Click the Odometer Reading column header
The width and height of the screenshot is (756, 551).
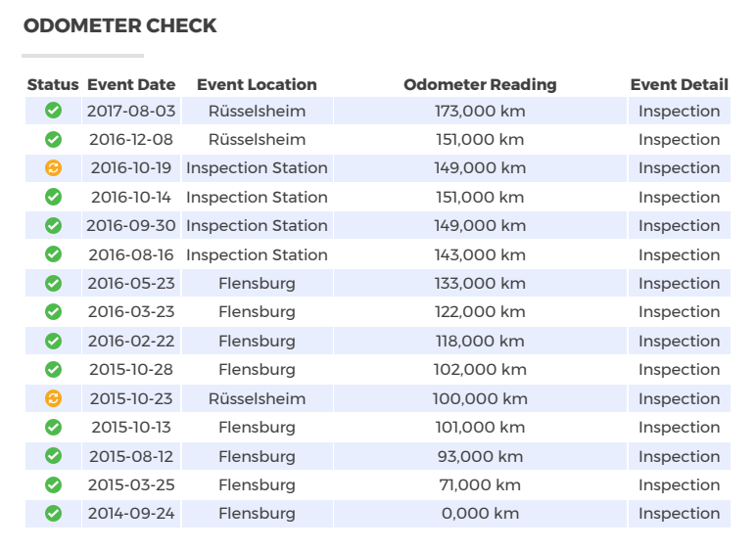[480, 84]
